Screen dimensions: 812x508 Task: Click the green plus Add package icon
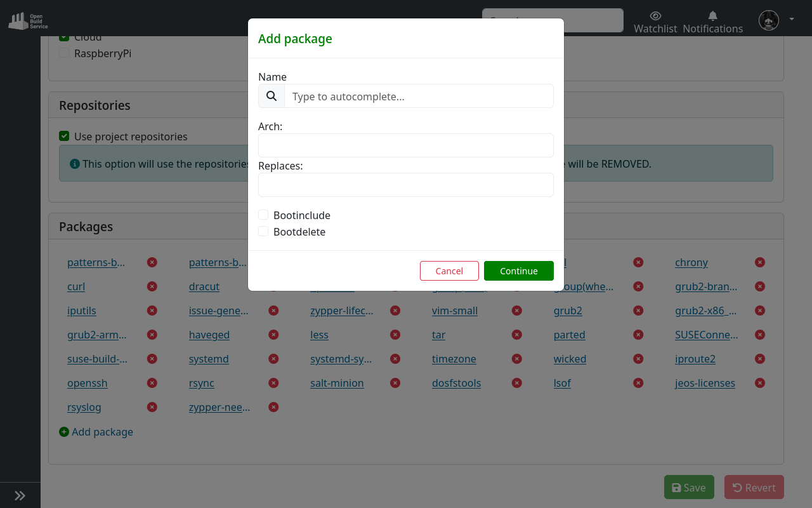click(63, 431)
